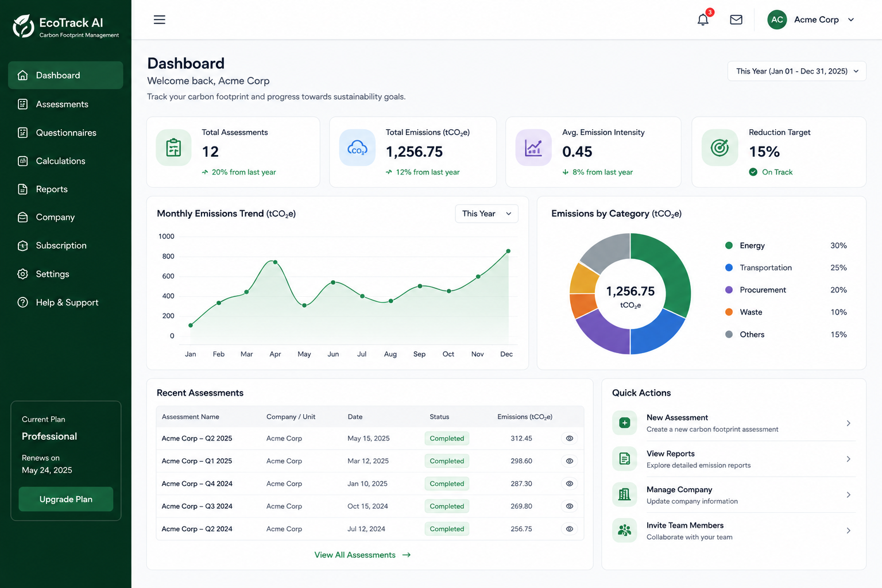Click the Reports sidebar icon
Screen dimensions: 882x588
pyautogui.click(x=23, y=189)
